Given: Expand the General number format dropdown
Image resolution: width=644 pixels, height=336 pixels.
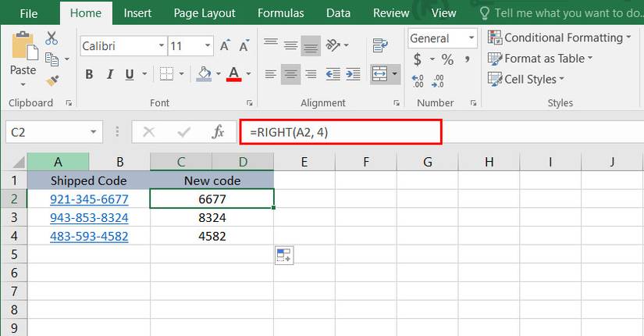Looking at the screenshot, I should click(471, 38).
